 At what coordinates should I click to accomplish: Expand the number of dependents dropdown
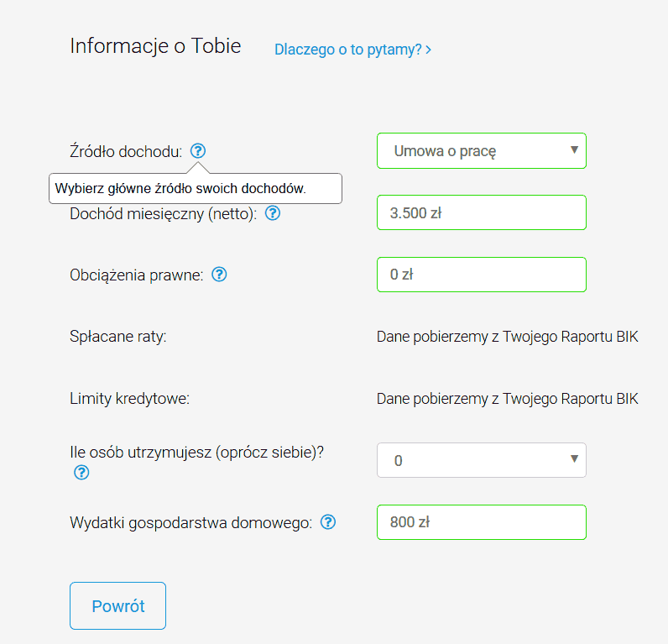(x=481, y=460)
